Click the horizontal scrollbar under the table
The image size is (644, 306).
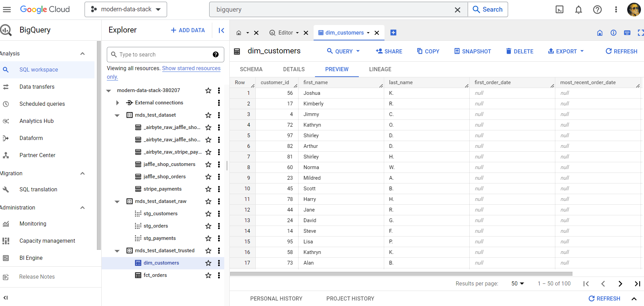(x=401, y=274)
